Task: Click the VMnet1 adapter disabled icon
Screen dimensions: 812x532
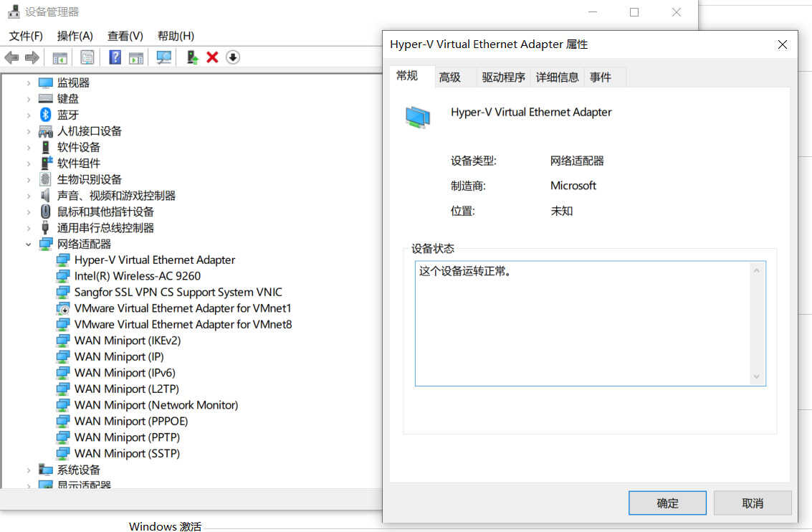Action: tap(62, 309)
